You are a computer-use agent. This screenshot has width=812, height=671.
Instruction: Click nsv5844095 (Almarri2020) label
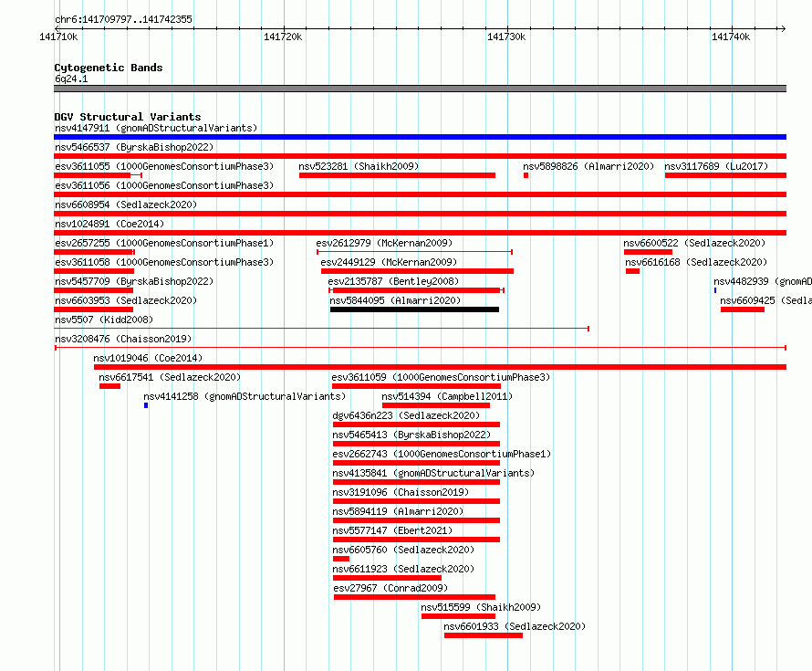pyautogui.click(x=395, y=300)
